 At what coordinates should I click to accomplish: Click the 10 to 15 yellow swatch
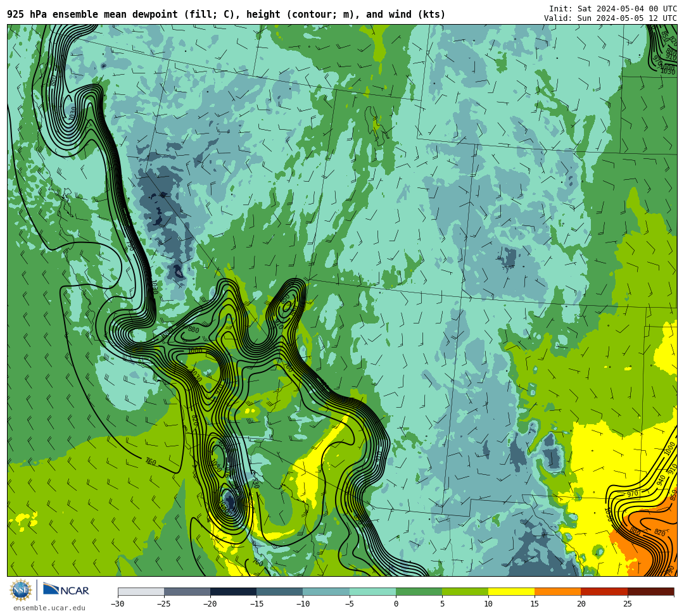pyautogui.click(x=511, y=591)
